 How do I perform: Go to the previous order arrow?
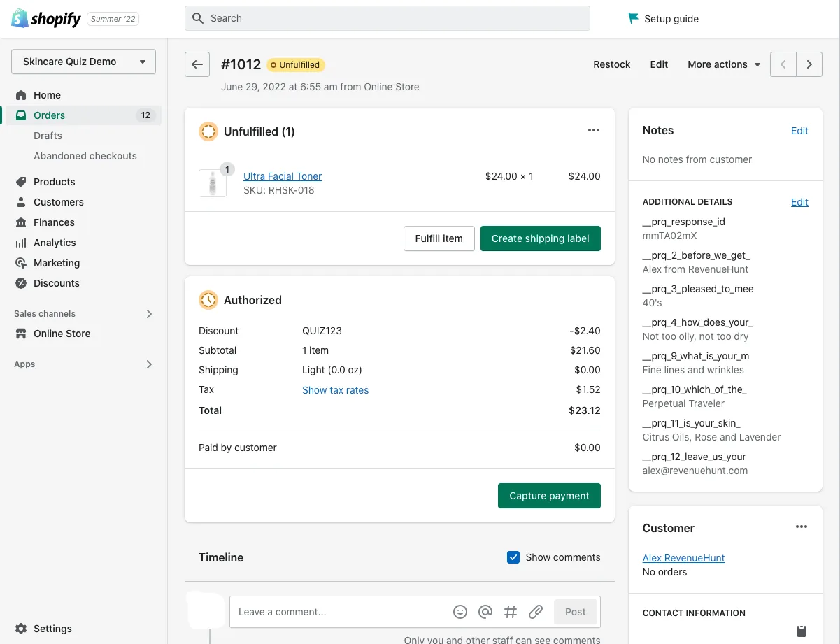point(783,64)
